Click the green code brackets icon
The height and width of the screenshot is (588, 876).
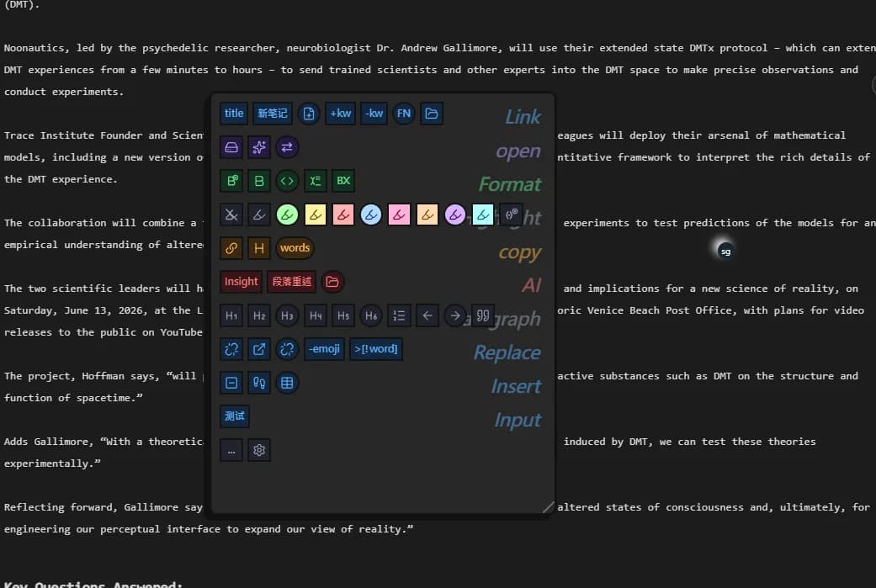tap(287, 181)
